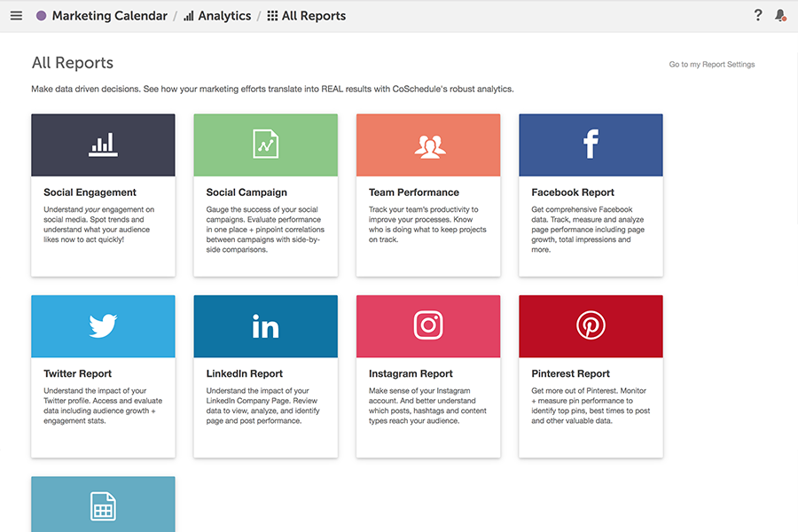Click the spreadsheet report icon on the teal card
798x532 pixels.
tap(104, 506)
